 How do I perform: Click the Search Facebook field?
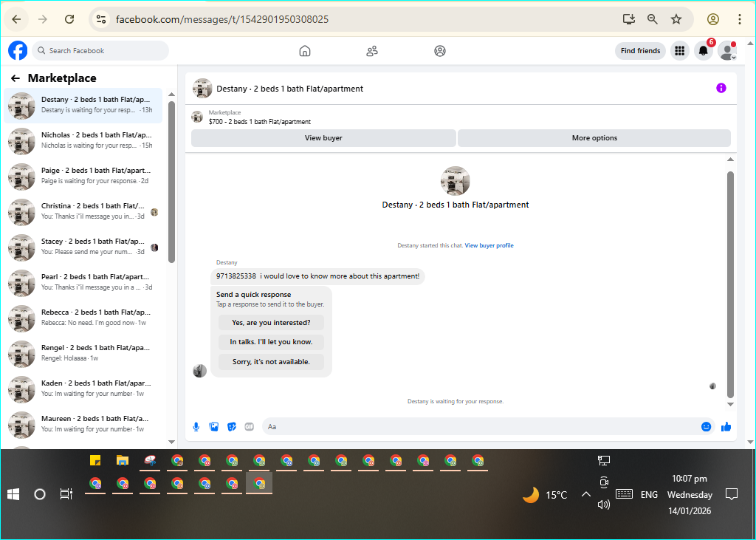point(100,51)
